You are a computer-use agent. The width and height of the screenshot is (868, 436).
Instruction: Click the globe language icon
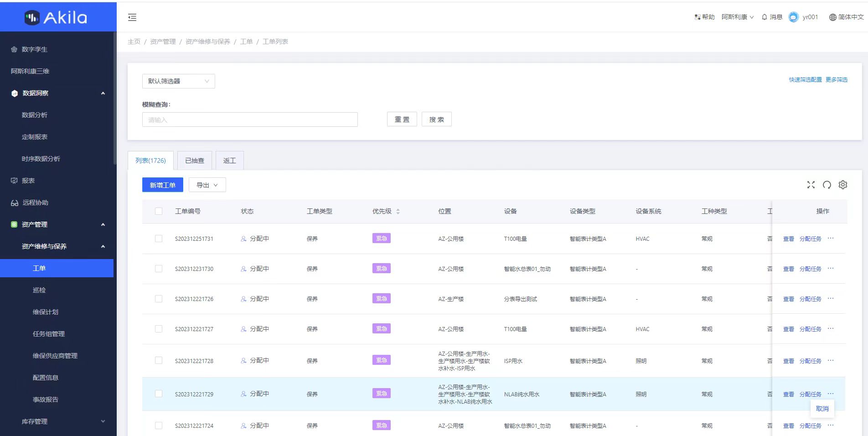coord(832,17)
